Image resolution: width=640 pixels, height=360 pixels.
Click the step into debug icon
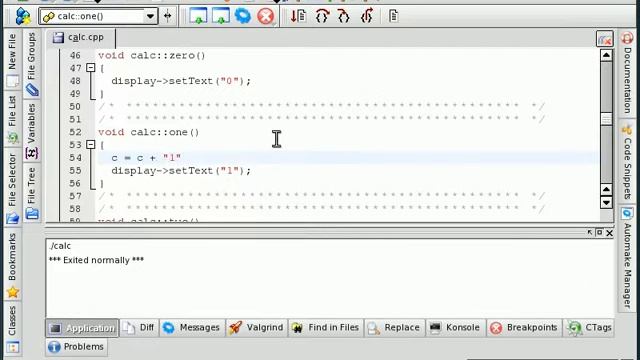[344, 16]
